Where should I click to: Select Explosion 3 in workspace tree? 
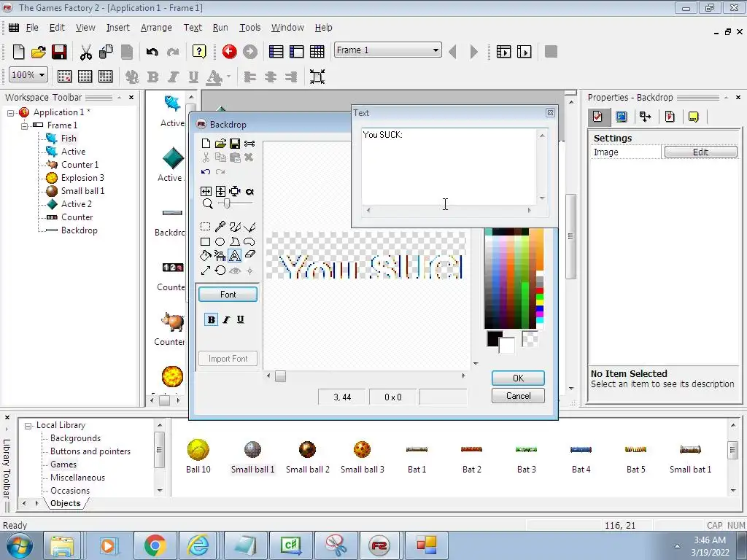pyautogui.click(x=82, y=178)
